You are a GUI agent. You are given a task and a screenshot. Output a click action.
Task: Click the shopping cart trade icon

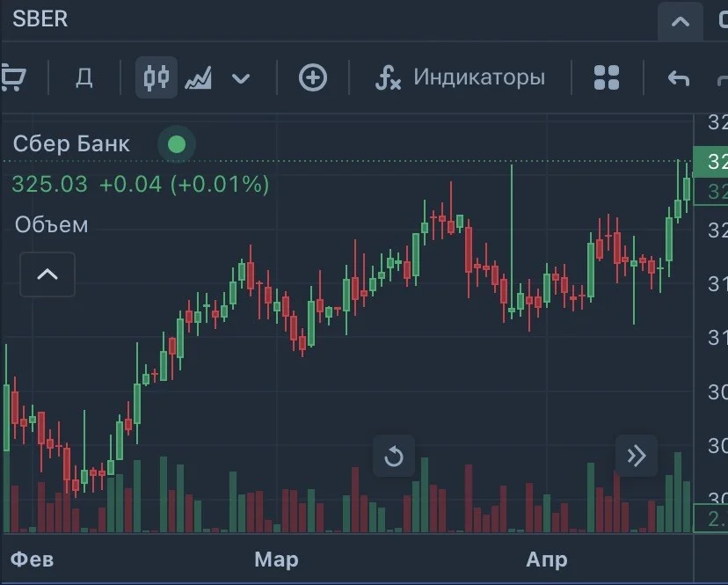[12, 77]
